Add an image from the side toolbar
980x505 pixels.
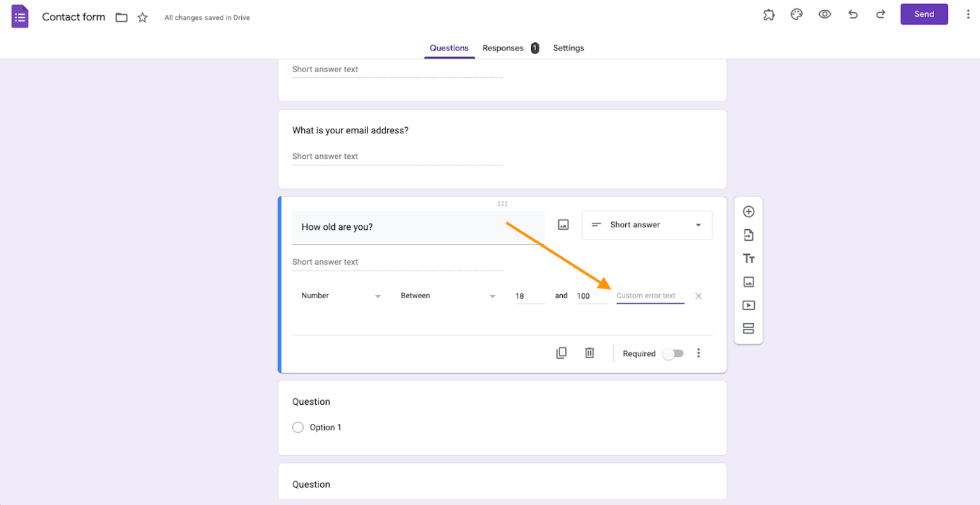click(748, 282)
